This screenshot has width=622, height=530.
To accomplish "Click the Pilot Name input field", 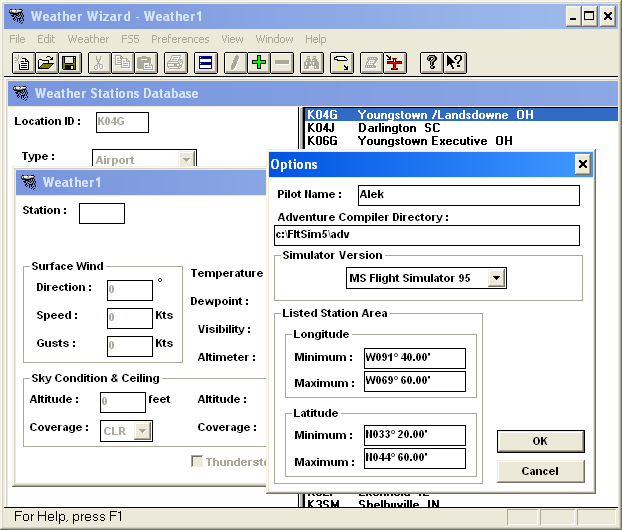I will point(468,195).
